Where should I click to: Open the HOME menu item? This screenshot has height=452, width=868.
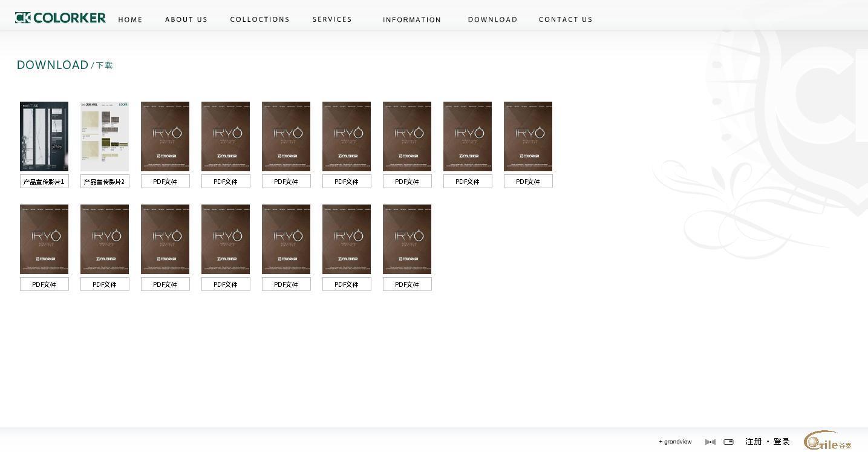130,19
